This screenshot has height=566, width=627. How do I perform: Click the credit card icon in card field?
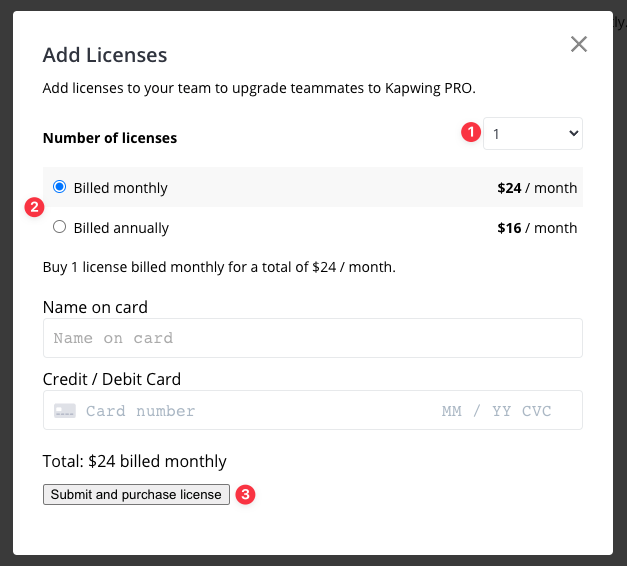(65, 411)
